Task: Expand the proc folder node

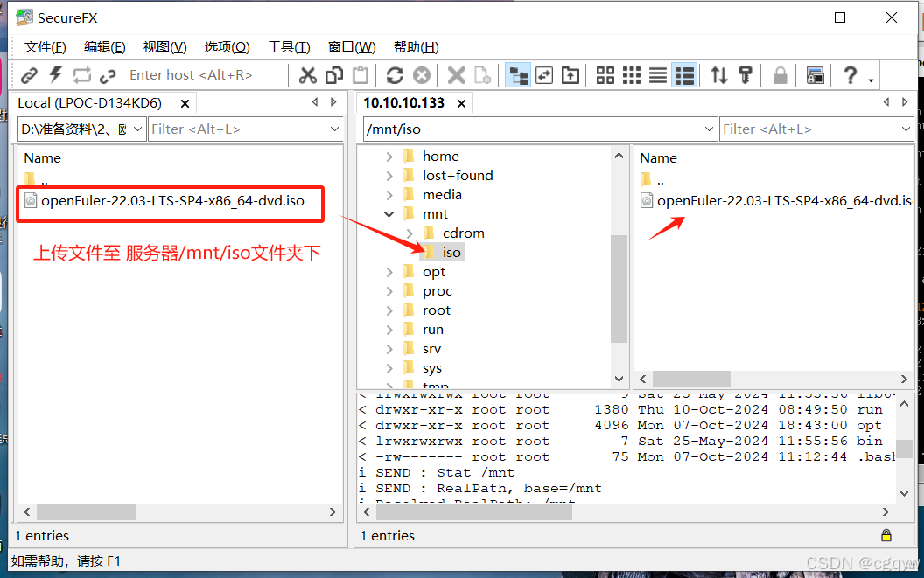Action: point(388,292)
